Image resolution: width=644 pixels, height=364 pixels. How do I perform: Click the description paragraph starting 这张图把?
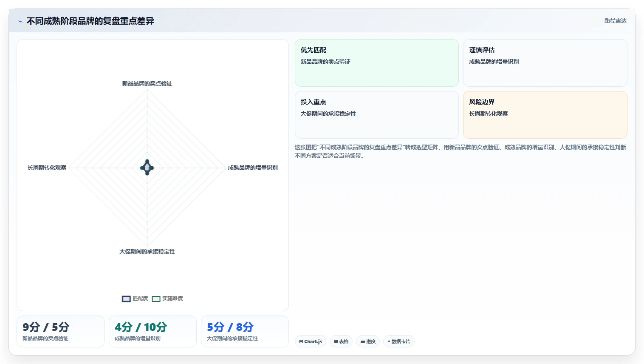coord(460,151)
